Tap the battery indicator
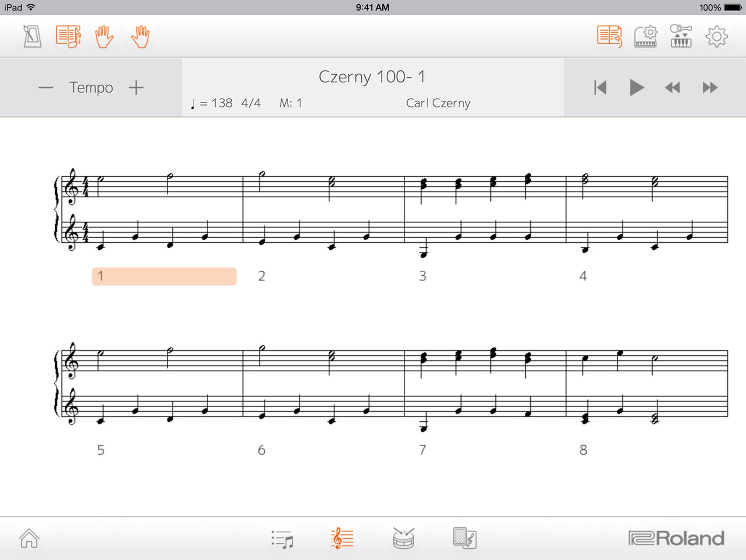746x560 pixels. [733, 7]
